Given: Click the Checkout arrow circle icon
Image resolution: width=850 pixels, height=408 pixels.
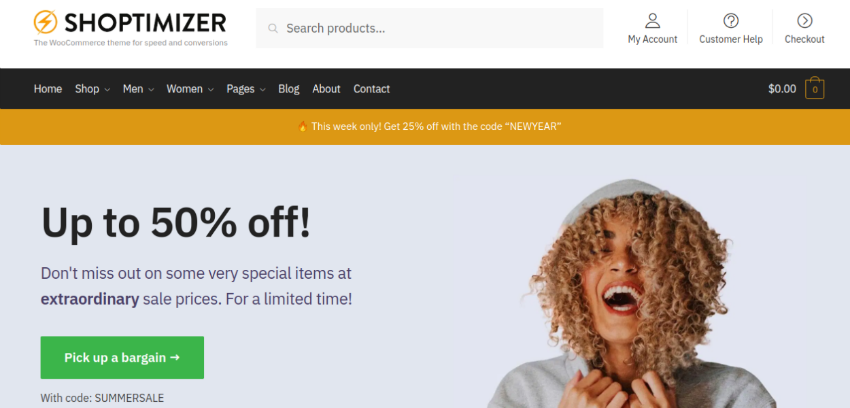Looking at the screenshot, I should pos(804,21).
